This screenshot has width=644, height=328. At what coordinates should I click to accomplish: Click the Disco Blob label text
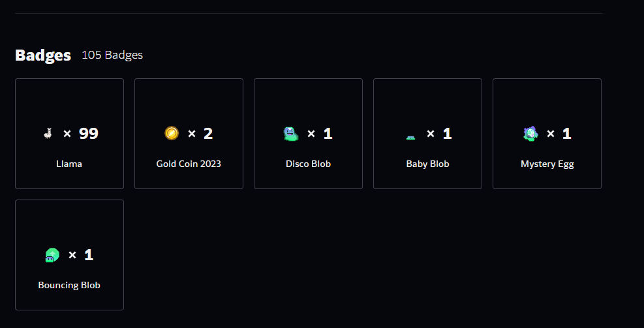(308, 164)
